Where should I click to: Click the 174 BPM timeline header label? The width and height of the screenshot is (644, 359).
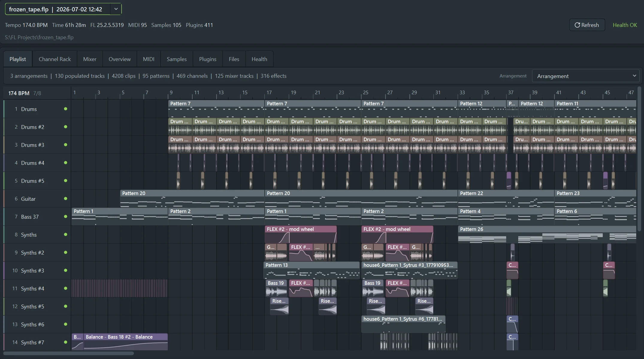(x=19, y=93)
